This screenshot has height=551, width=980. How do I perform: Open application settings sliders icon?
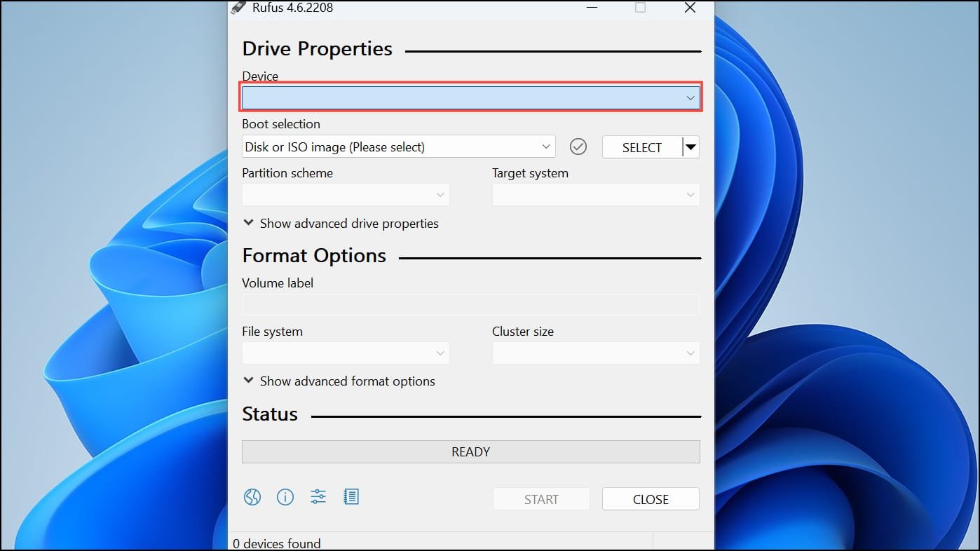click(x=318, y=497)
